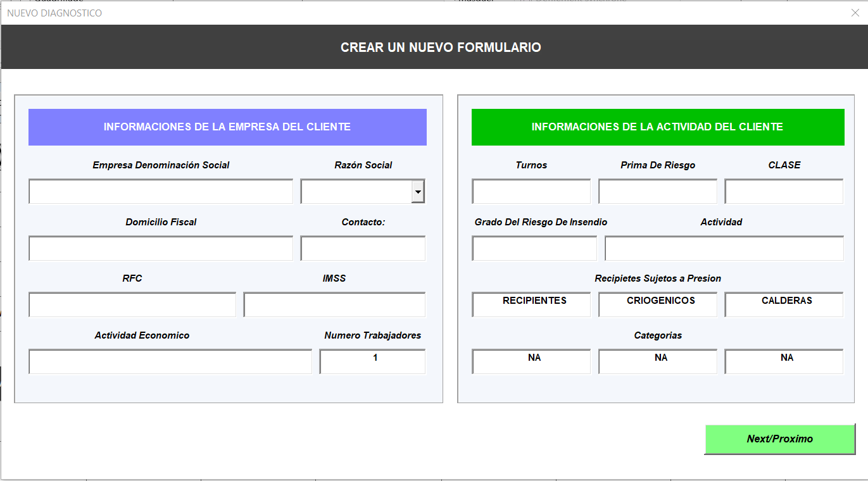
Task: Click the CLASE text box
Action: pyautogui.click(x=784, y=191)
